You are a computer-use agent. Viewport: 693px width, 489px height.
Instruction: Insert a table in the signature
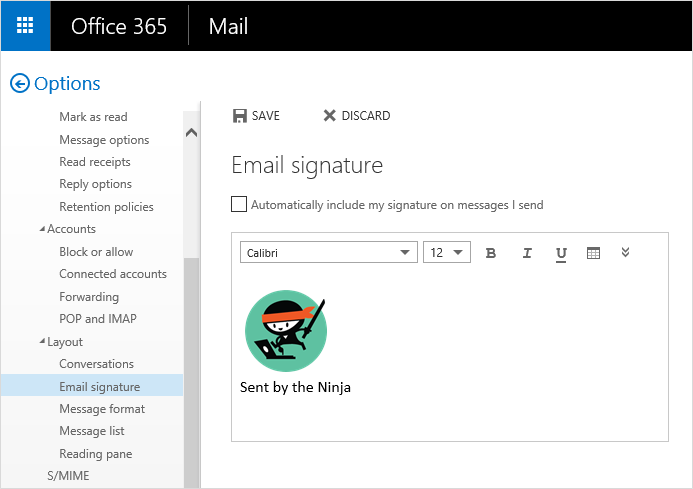tap(593, 253)
